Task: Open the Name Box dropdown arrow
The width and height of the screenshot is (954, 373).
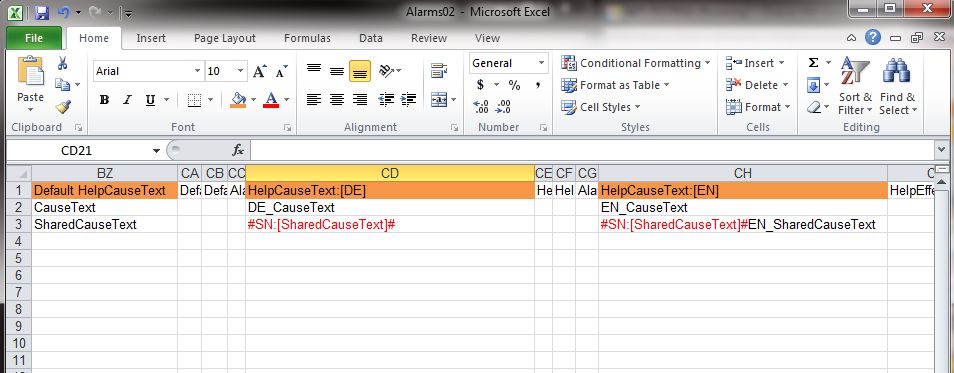Action: (x=156, y=150)
